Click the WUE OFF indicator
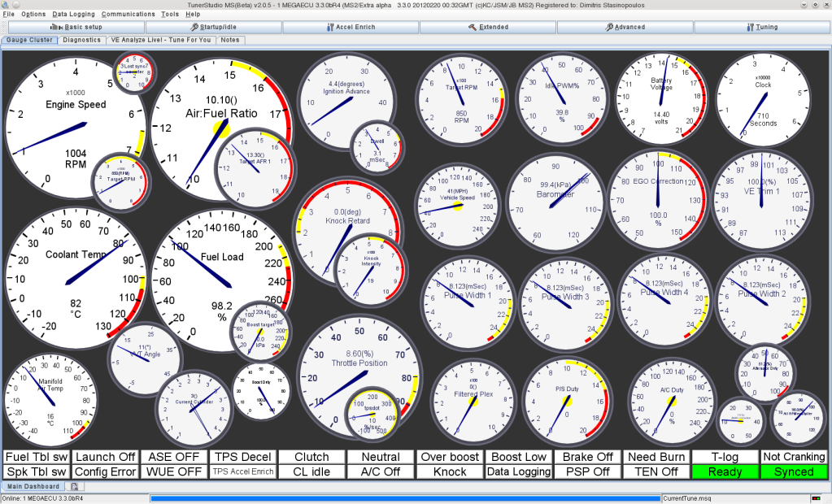Image resolution: width=832 pixels, height=504 pixels. tap(174, 471)
